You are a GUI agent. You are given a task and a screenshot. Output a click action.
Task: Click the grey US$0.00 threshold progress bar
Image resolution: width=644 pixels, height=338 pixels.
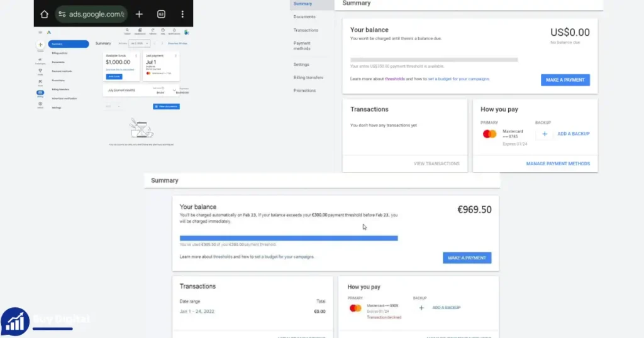coord(434,60)
